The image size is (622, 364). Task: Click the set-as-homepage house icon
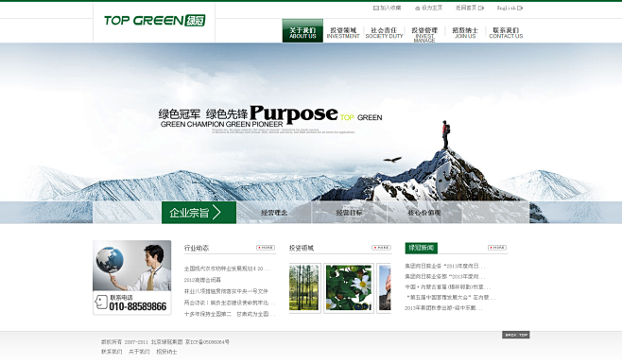(417, 8)
